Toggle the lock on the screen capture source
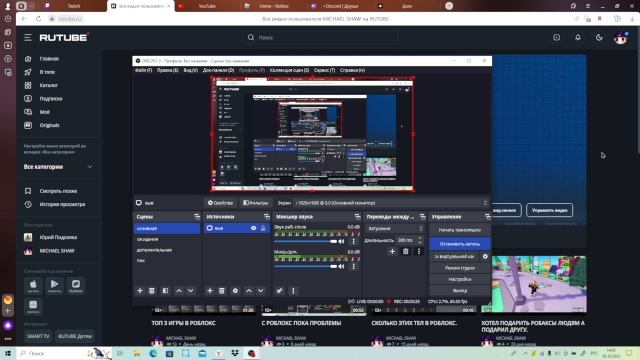This screenshot has width=640, height=360. (263, 228)
